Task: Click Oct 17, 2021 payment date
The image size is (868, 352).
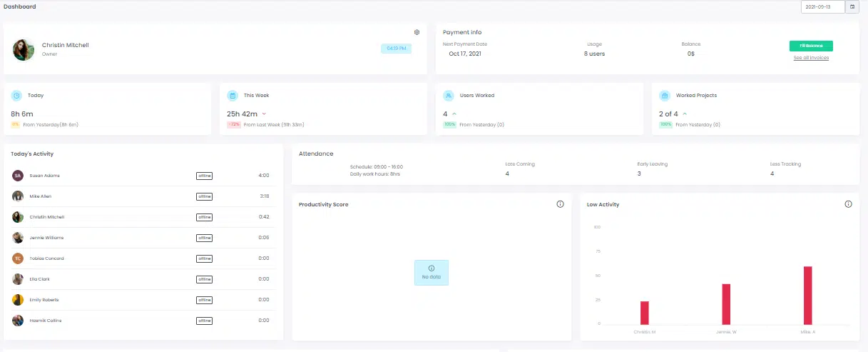Action: click(x=464, y=54)
